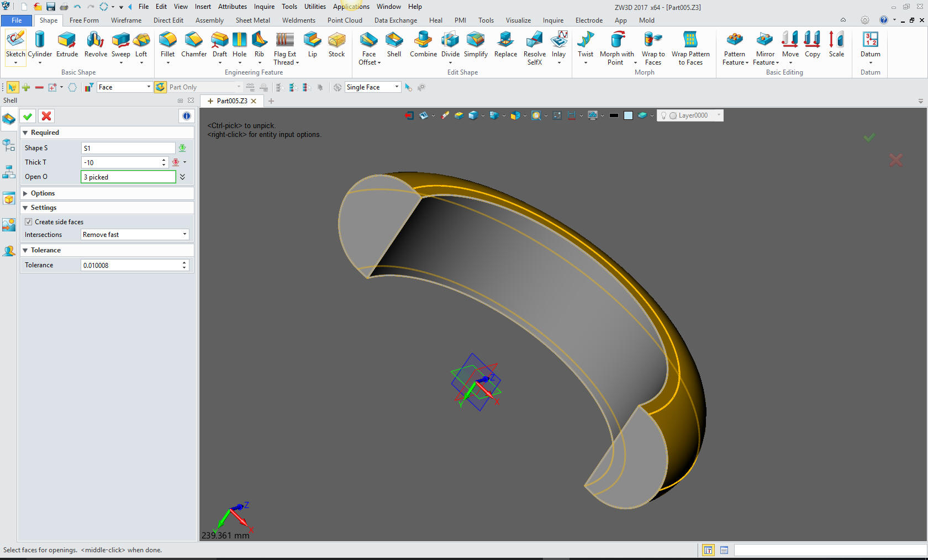
Task: Open Wrap to Faces tool
Action: [x=653, y=48]
